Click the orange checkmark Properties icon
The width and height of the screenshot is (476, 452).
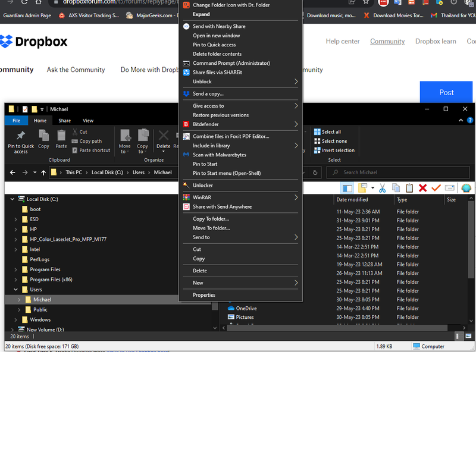pos(436,188)
